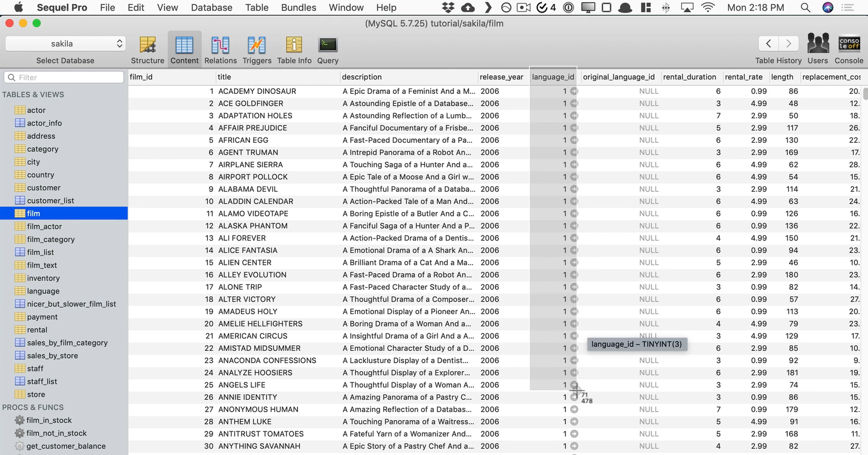Sort by language_id column header
Viewport: 868px width, 455px height.
click(x=553, y=77)
